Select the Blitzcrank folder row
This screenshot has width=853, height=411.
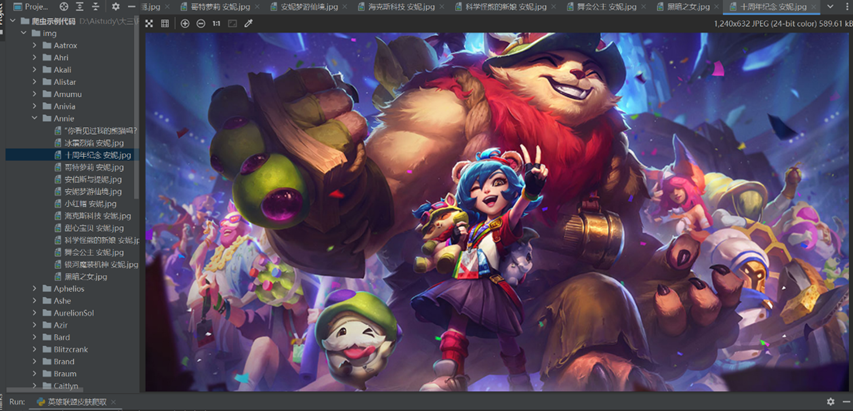pos(70,350)
